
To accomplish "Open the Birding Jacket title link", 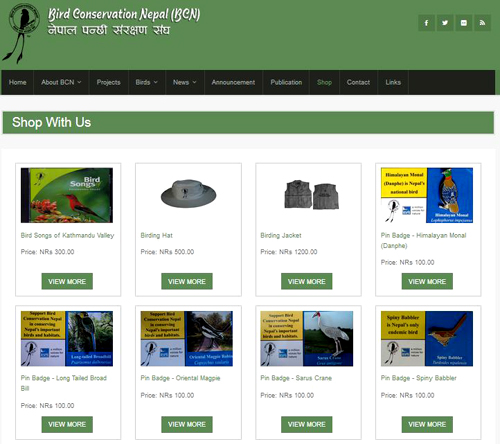I will click(x=281, y=236).
